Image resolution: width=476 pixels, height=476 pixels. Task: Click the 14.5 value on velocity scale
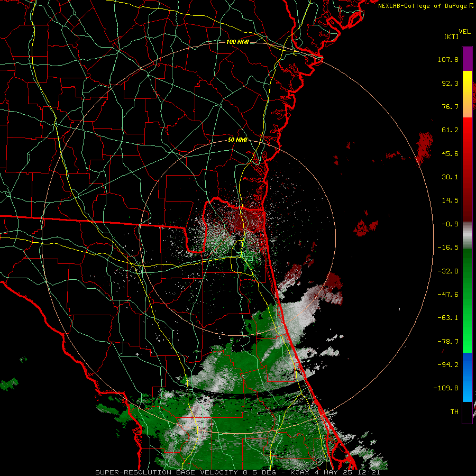(450, 200)
